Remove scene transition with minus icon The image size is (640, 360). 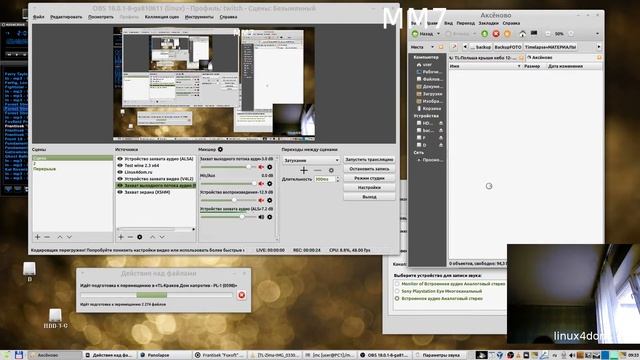318,170
